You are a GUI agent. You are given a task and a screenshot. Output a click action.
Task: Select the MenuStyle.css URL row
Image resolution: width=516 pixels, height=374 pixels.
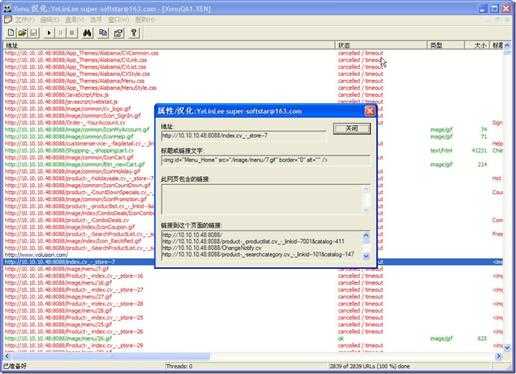[x=81, y=88]
